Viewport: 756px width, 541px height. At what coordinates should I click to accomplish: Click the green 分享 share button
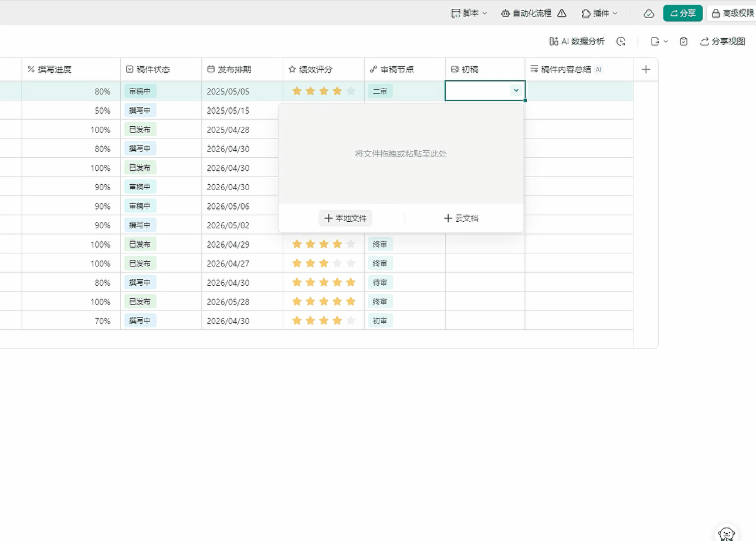pyautogui.click(x=682, y=12)
